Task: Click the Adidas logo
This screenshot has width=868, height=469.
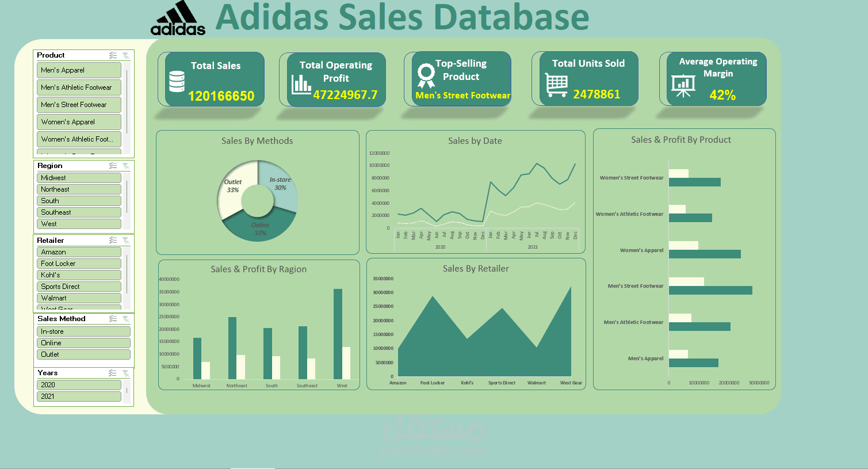Action: point(178,18)
